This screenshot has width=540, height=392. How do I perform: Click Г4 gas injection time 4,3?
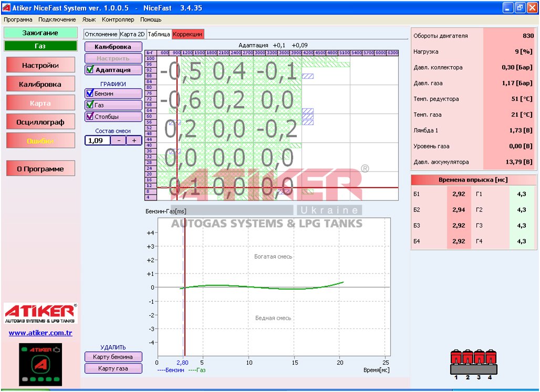pos(522,241)
